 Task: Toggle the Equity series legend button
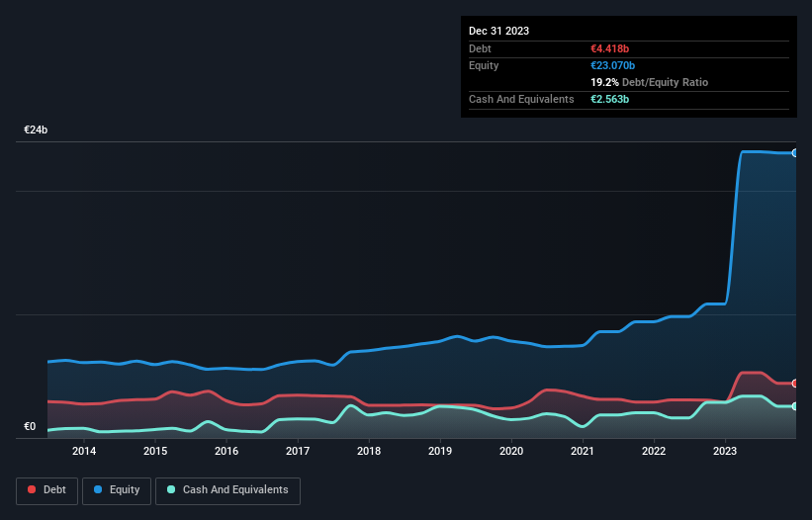pyautogui.click(x=117, y=490)
